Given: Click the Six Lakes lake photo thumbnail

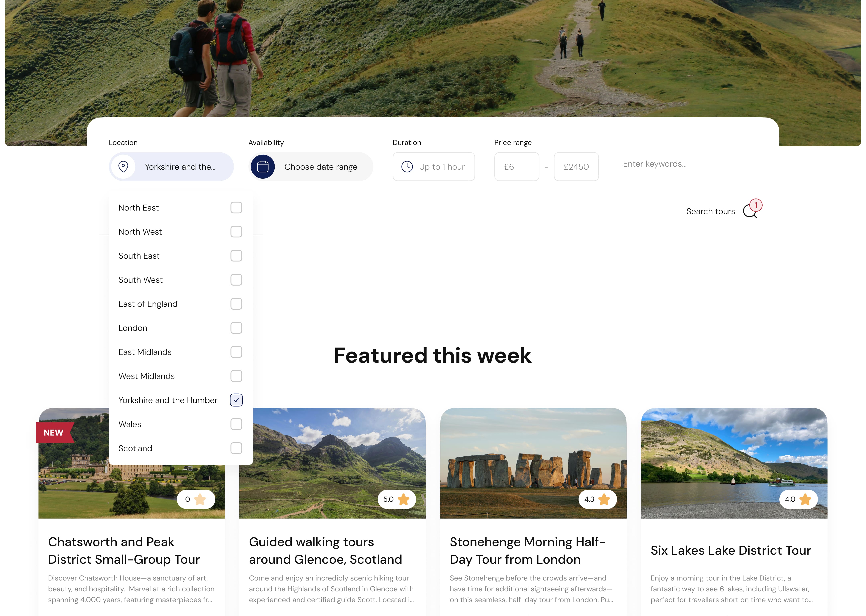Looking at the screenshot, I should point(734,463).
